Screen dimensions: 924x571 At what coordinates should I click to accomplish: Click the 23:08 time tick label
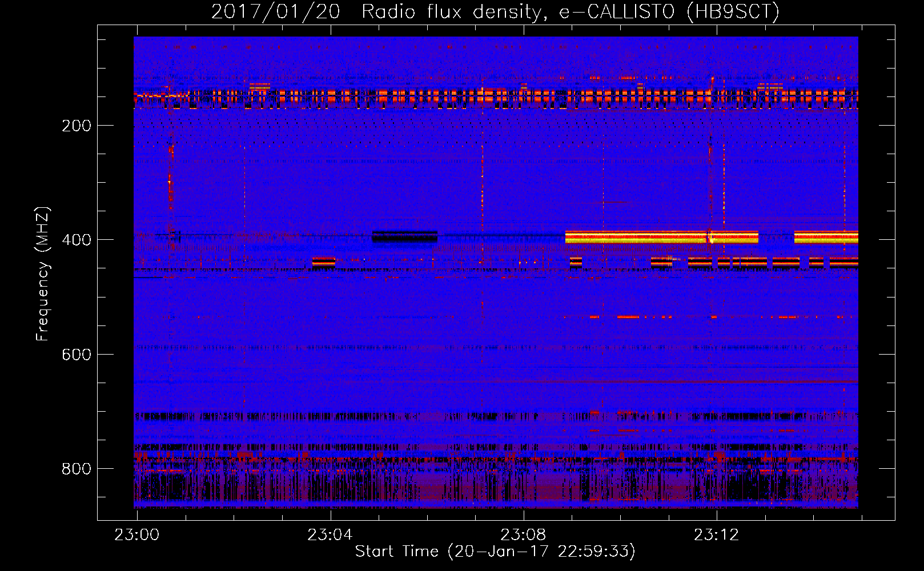523,535
